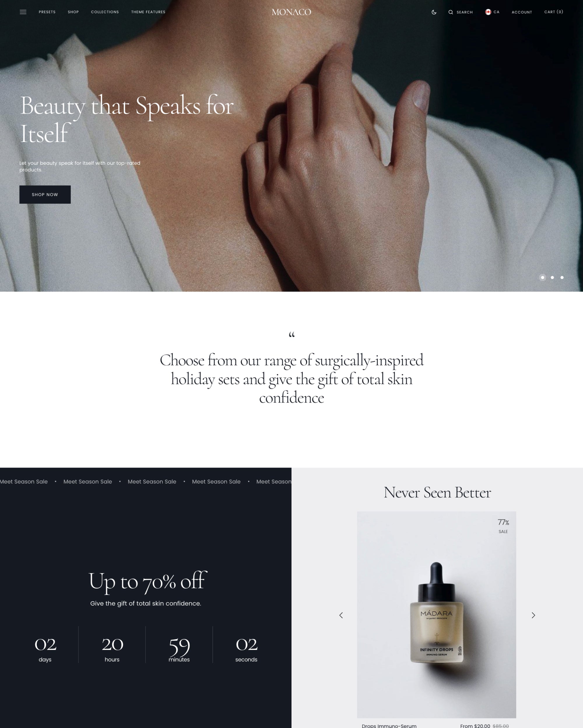Click the product thumbnail for Infinity Drops serum
The height and width of the screenshot is (728, 583).
(x=437, y=615)
